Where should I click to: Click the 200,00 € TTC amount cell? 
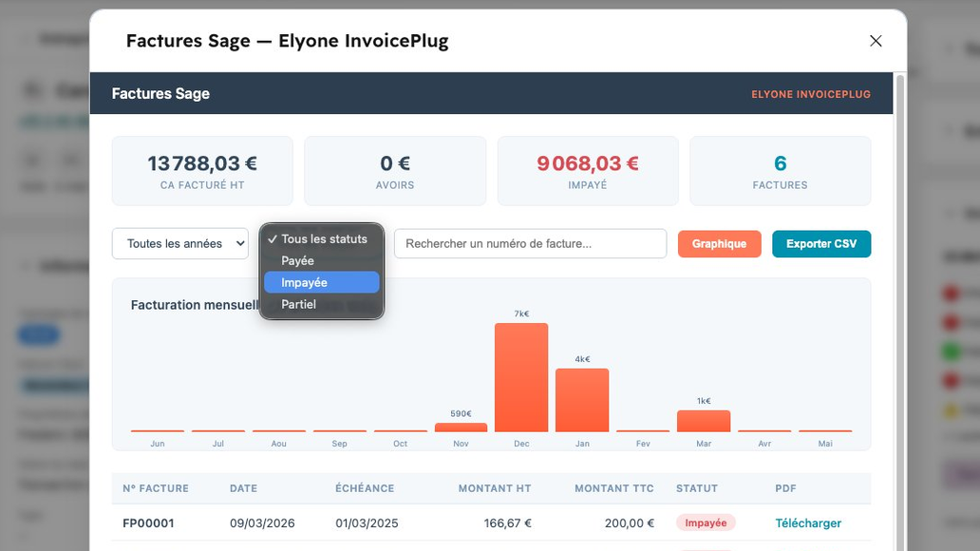630,522
